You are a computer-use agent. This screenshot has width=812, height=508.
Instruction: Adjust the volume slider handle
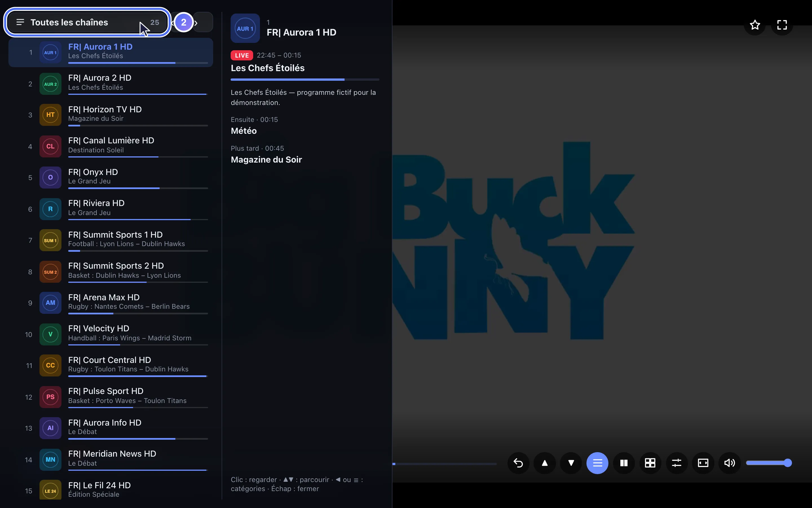click(788, 463)
